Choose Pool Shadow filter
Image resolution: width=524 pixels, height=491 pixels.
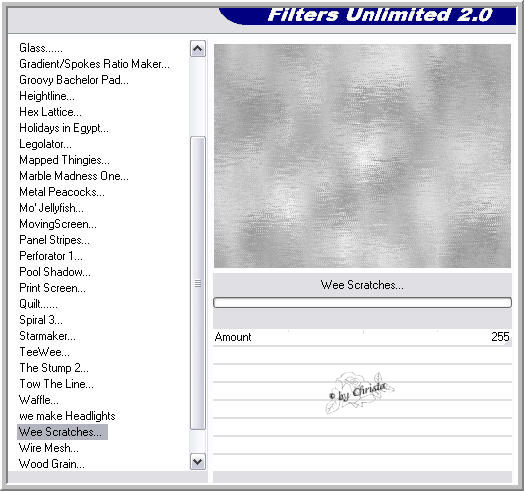pyautogui.click(x=55, y=272)
